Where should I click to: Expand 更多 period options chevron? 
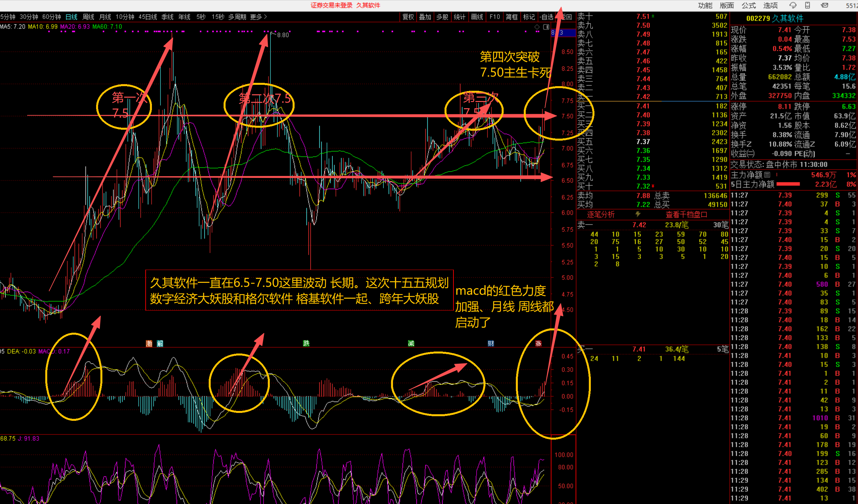(266, 17)
